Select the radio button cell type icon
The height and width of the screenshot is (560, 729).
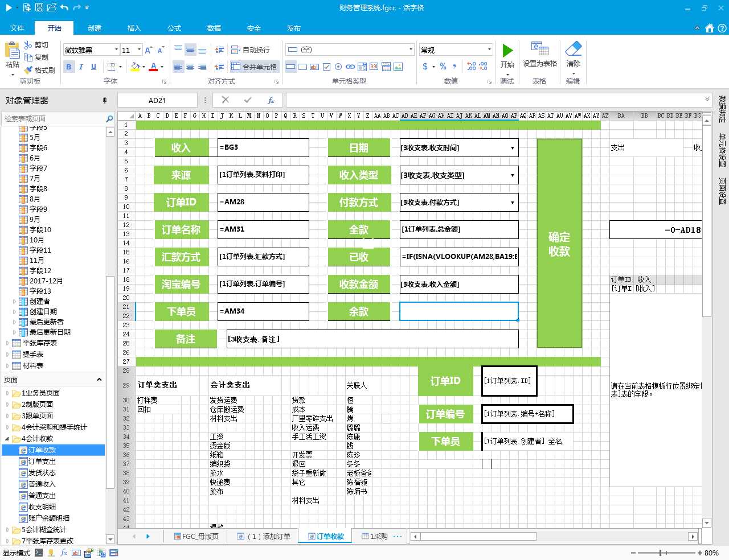tap(338, 67)
